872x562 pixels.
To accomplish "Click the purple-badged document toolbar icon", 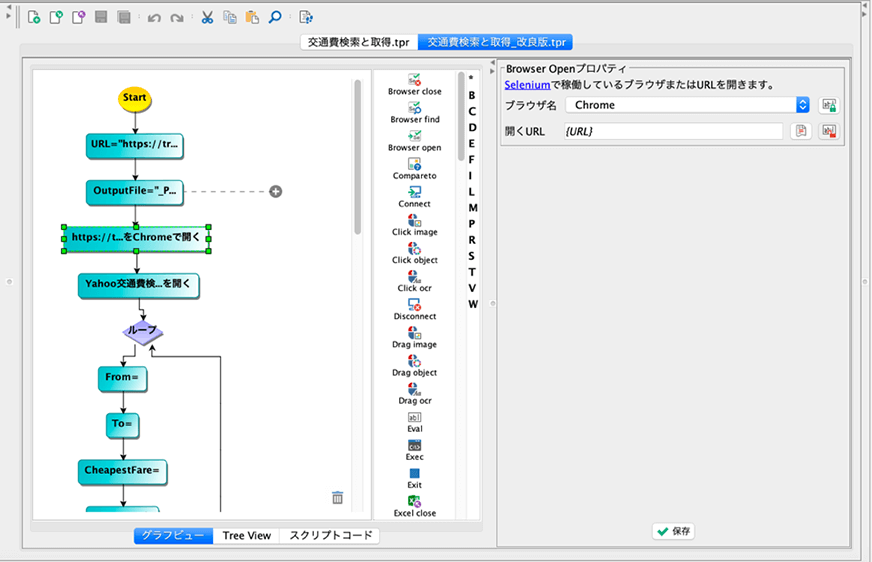I will [x=78, y=17].
